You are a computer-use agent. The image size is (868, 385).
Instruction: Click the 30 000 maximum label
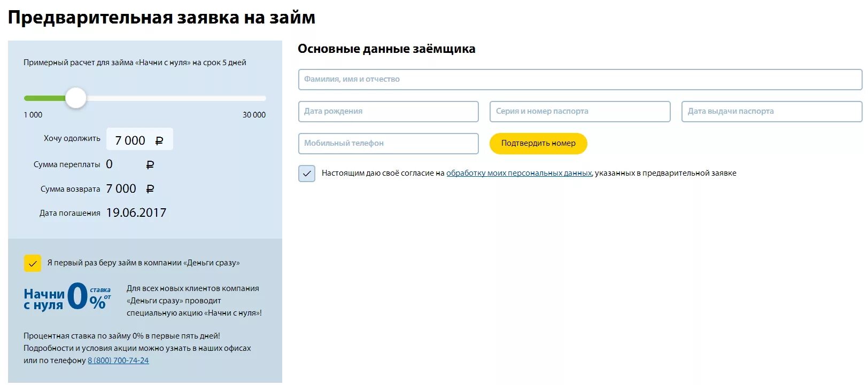click(x=254, y=115)
